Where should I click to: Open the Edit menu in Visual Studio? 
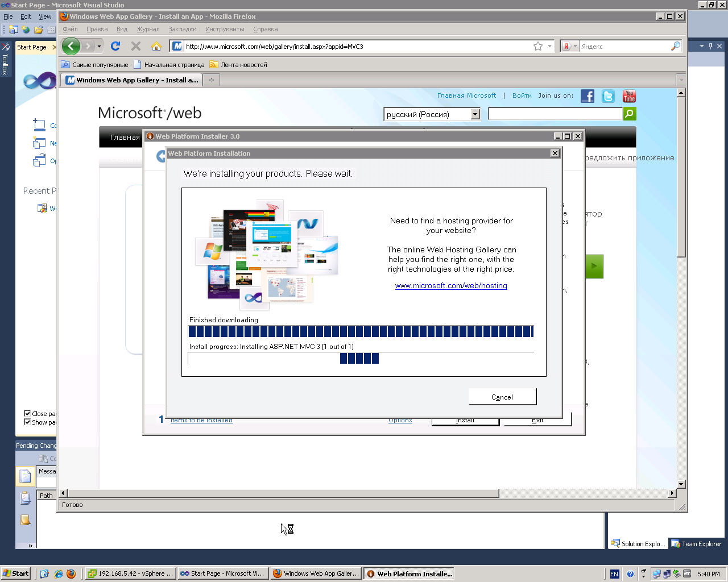(26, 16)
